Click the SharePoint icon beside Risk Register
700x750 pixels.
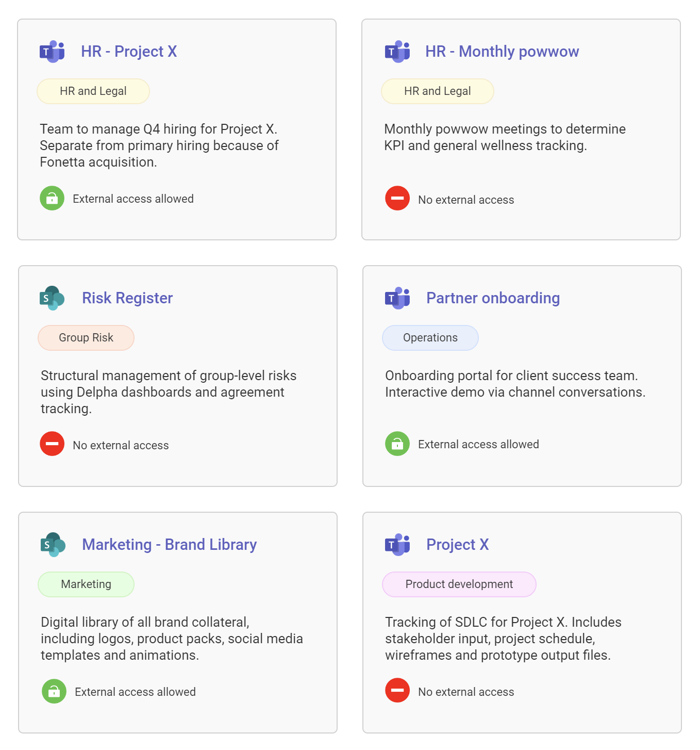(x=52, y=298)
